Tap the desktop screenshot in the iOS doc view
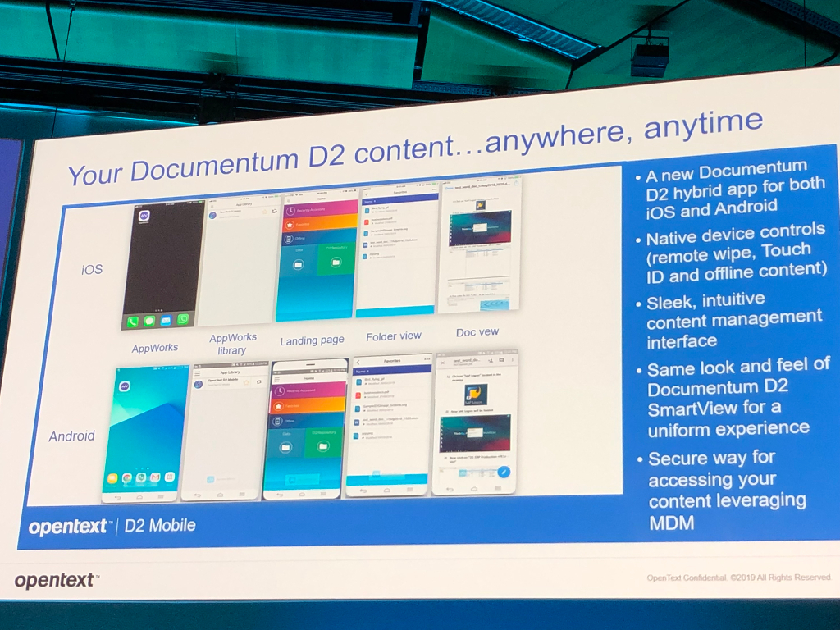This screenshot has width=840, height=630. click(479, 228)
